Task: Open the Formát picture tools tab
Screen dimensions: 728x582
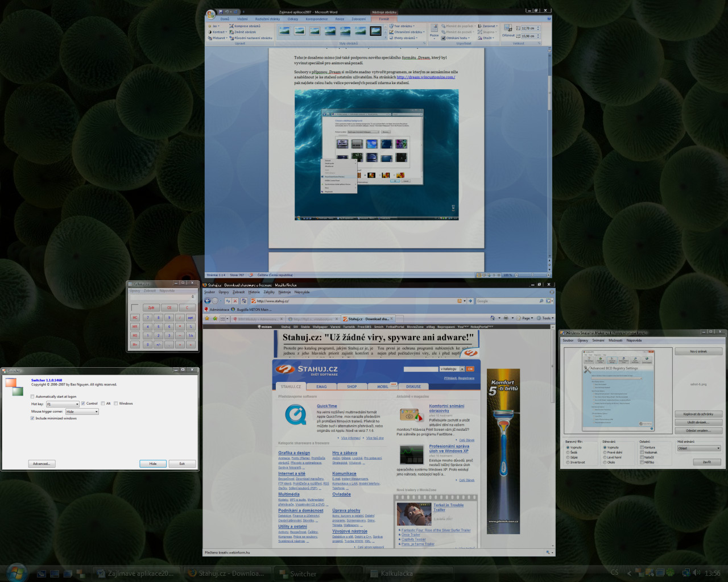Action: click(x=384, y=19)
